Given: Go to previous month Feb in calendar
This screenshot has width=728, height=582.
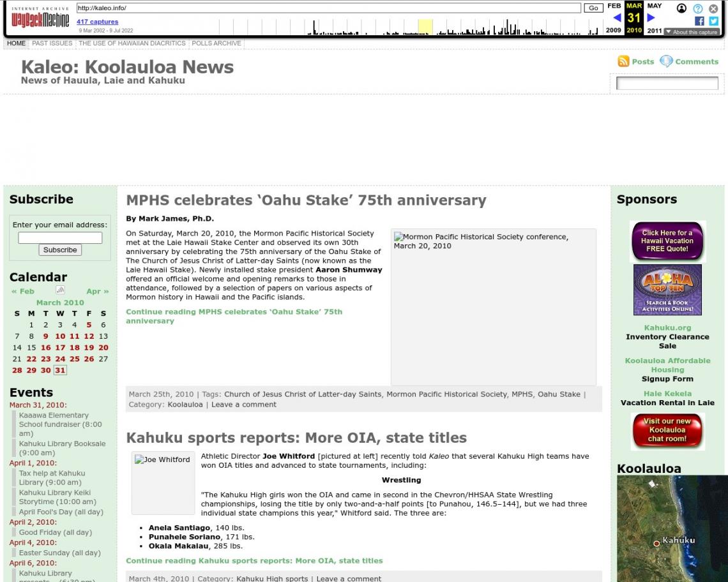Looking at the screenshot, I should tap(23, 291).
